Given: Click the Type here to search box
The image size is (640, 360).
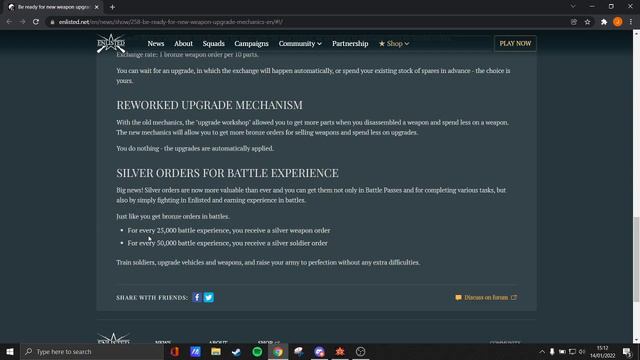Looking at the screenshot, I should point(92,351).
